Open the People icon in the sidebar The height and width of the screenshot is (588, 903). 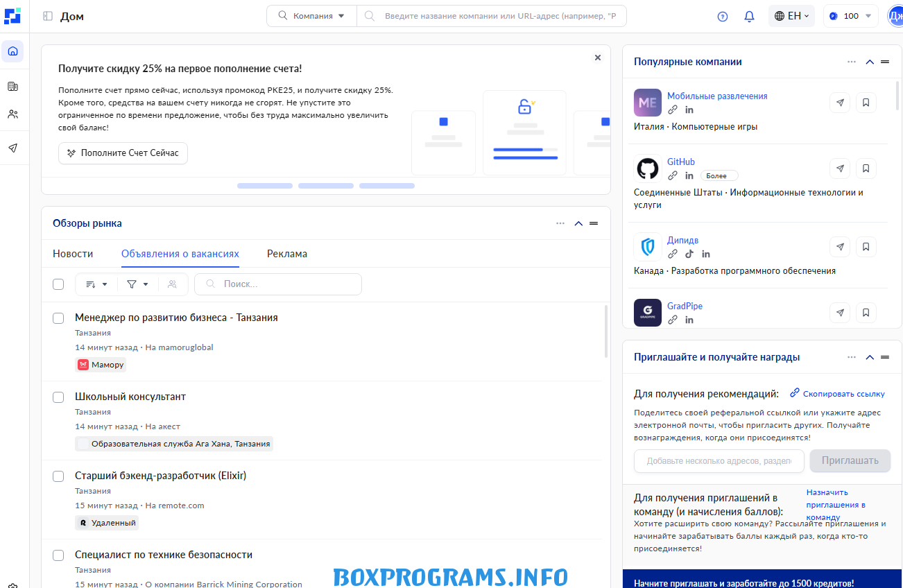coord(12,114)
